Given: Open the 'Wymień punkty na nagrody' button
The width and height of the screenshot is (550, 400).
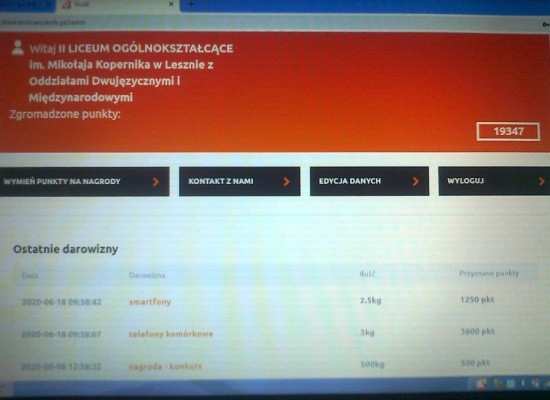Looking at the screenshot, I should [85, 181].
